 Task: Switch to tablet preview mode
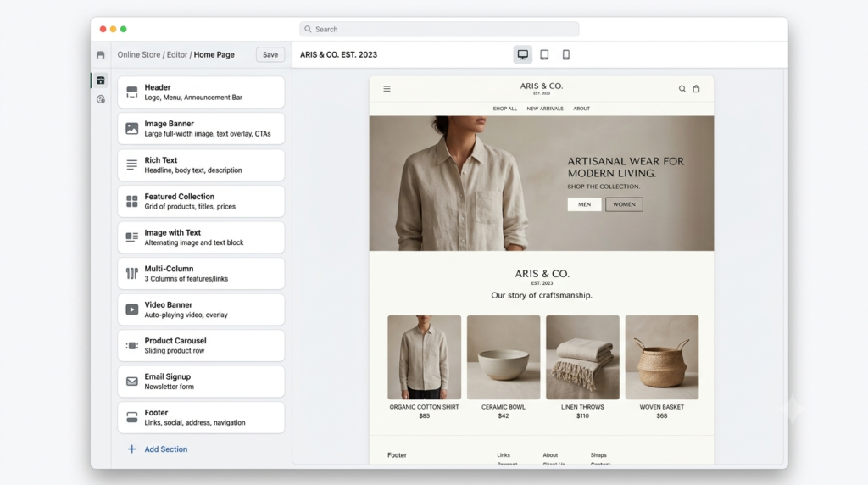point(544,55)
